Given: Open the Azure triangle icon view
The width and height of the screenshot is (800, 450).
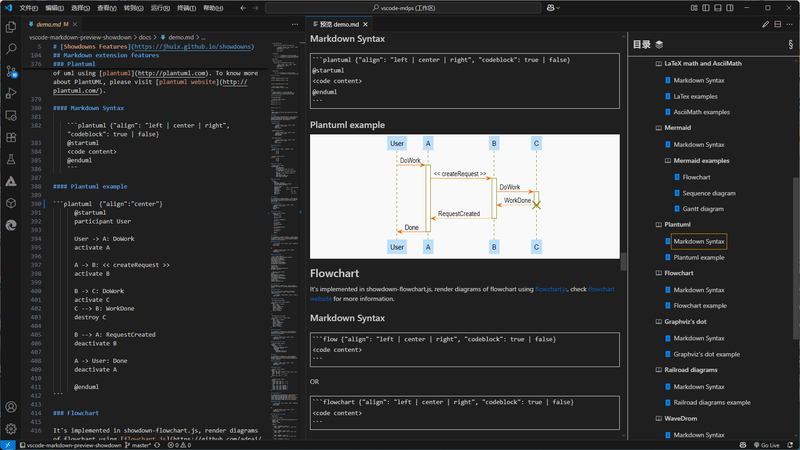Looking at the screenshot, I should click(11, 181).
